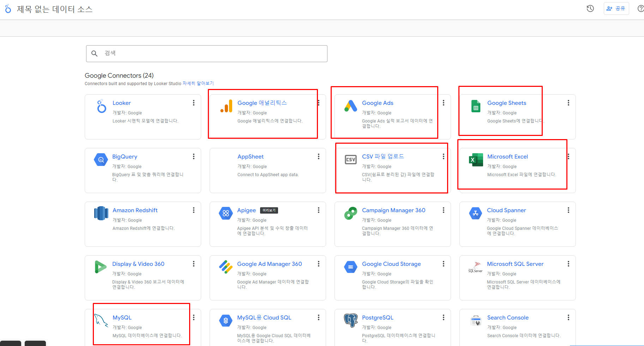This screenshot has width=644, height=346.
Task: Click the Google Connectors (24) heading
Action: 119,76
